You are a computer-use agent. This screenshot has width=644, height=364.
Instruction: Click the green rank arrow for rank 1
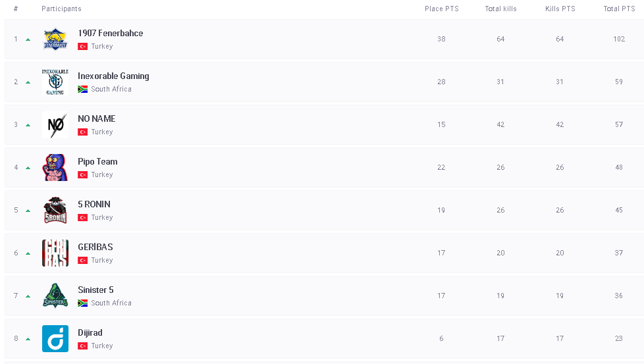pos(28,39)
